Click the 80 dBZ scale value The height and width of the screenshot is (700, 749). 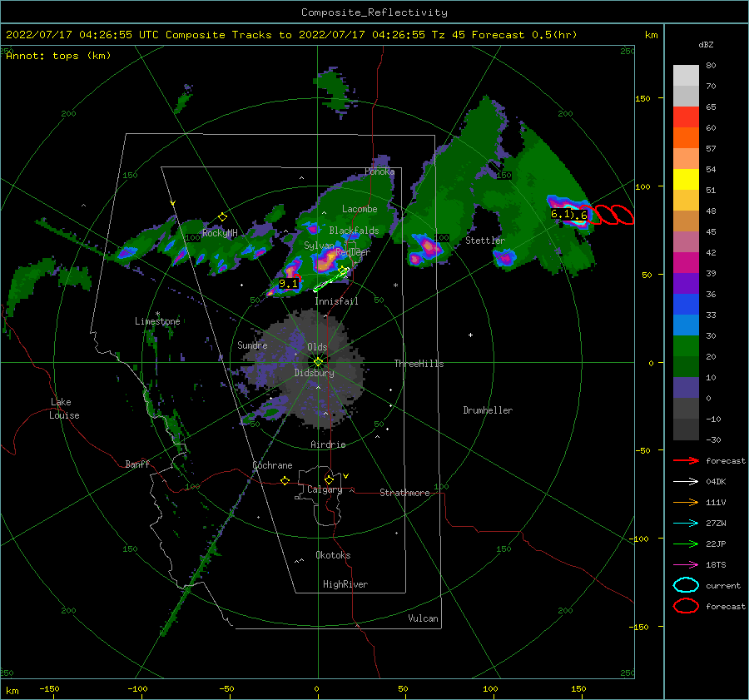711,66
